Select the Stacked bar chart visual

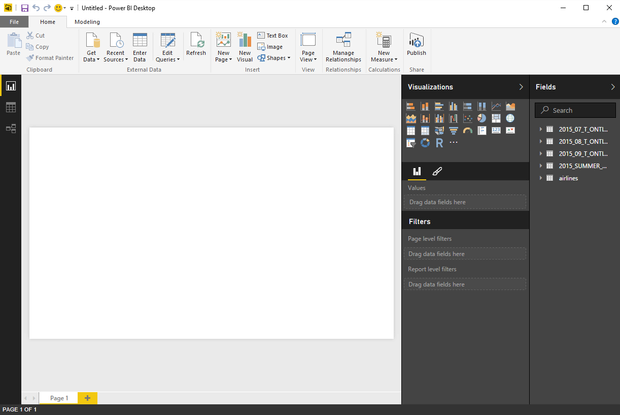(410, 106)
